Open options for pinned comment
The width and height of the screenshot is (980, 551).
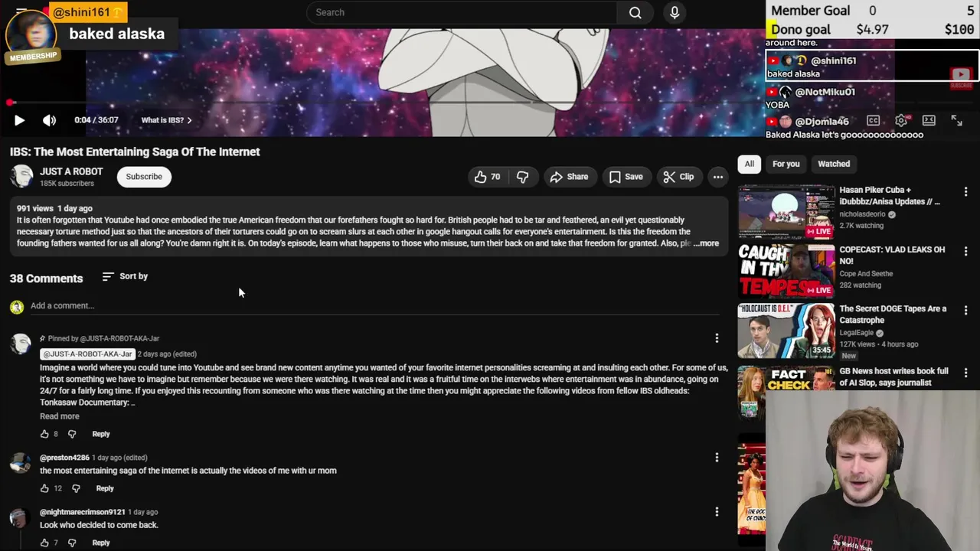pos(717,338)
